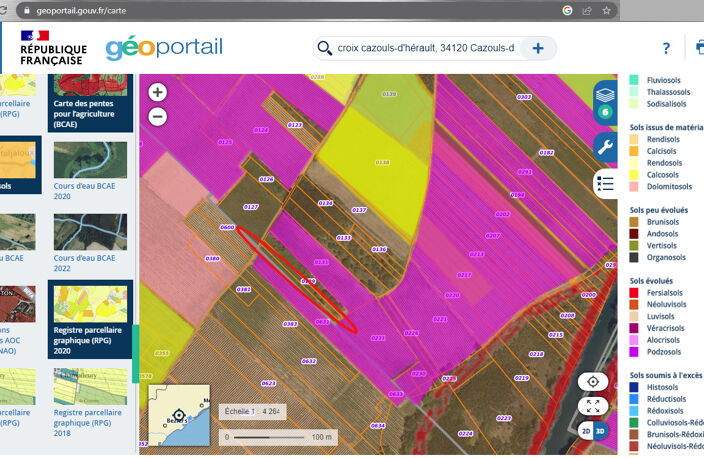
Task: Select Cours d'eau BCAE 2020 layer
Action: tap(90, 171)
